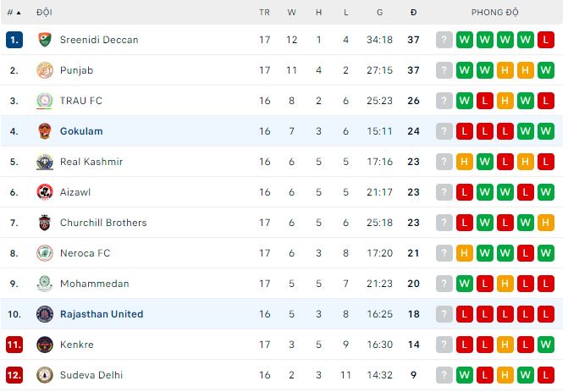Click the red rank 12 position badge

(14, 375)
